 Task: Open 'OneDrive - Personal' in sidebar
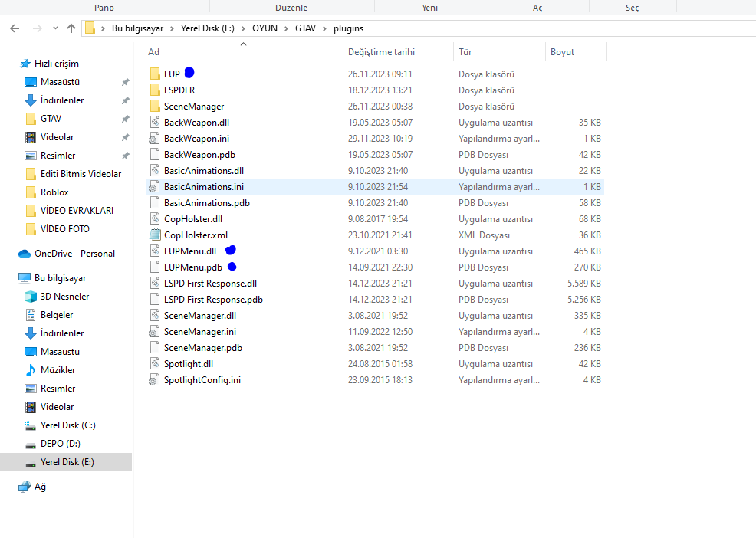point(74,254)
